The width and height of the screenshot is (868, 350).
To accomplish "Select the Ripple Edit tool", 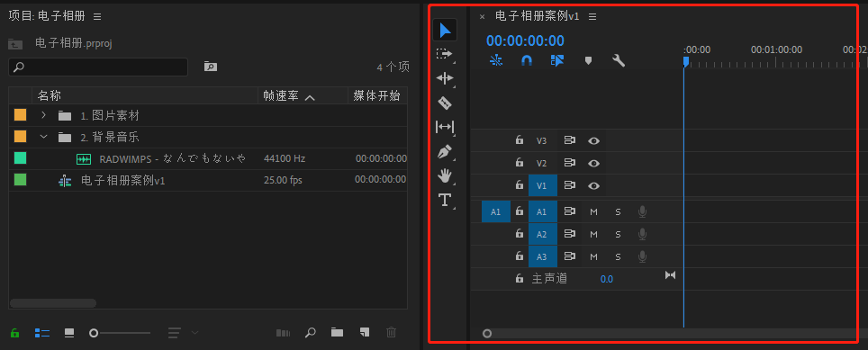I will [x=445, y=78].
